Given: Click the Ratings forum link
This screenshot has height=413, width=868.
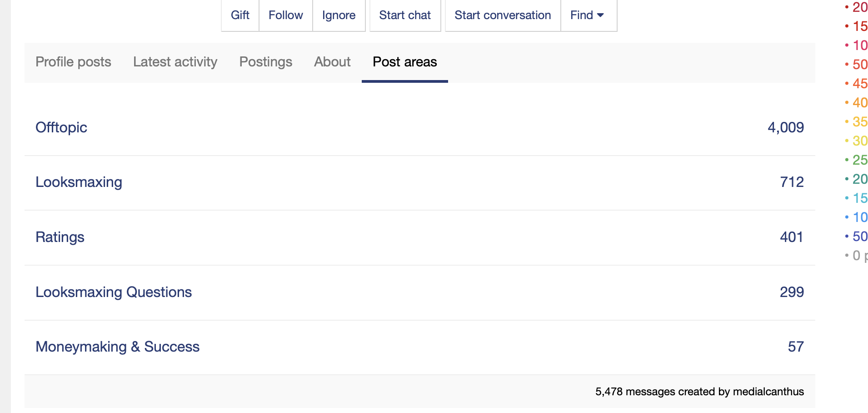Looking at the screenshot, I should 60,237.
